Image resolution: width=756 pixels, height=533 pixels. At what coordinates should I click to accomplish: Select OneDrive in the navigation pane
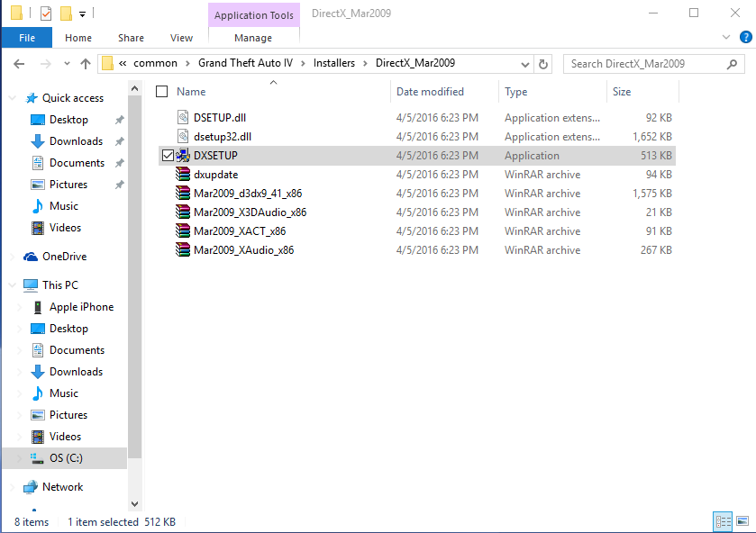(x=64, y=257)
